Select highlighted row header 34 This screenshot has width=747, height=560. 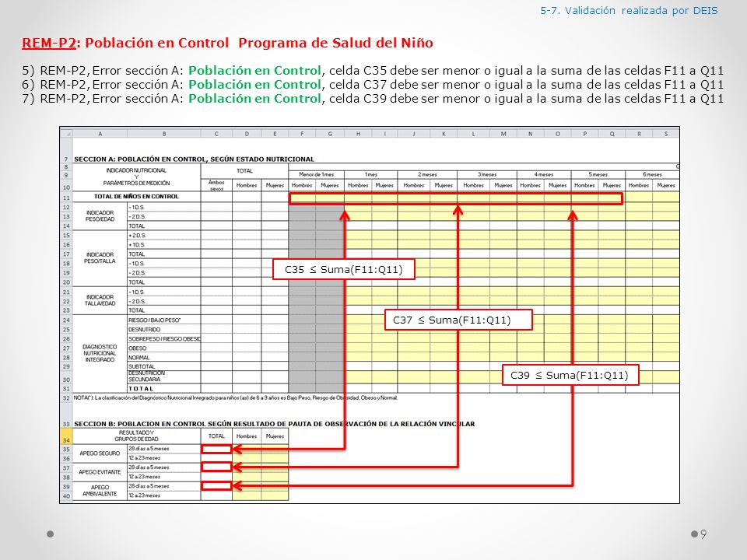(66, 436)
